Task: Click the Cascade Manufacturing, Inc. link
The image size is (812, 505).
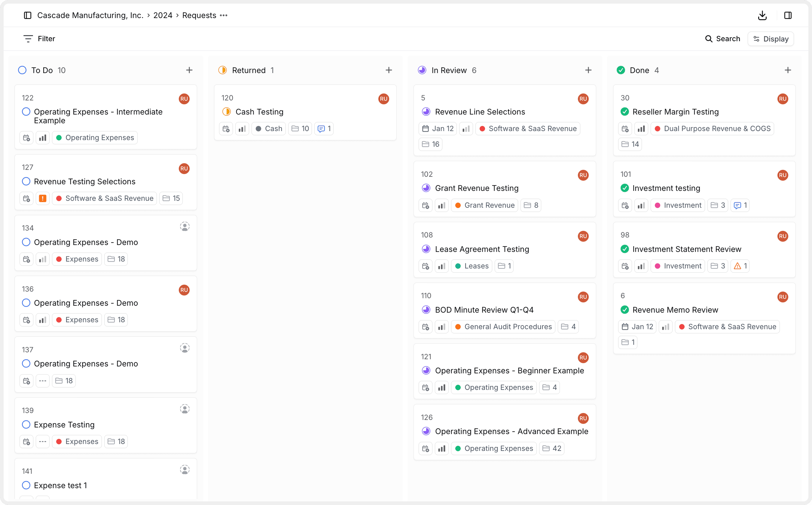Action: point(91,15)
